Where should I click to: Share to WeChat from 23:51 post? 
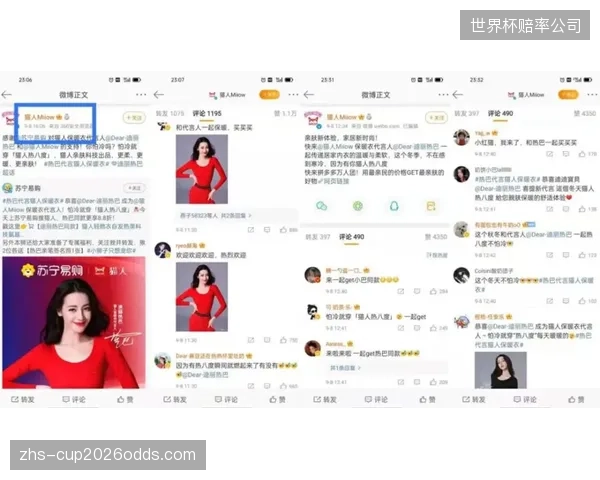pos(321,206)
